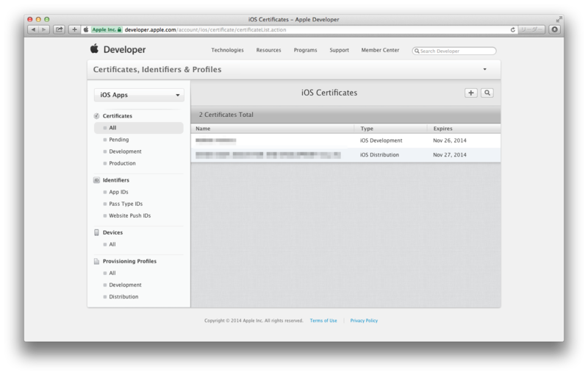The height and width of the screenshot is (375, 588).
Task: Click the Identifiers sidebar heading
Action: click(x=116, y=180)
